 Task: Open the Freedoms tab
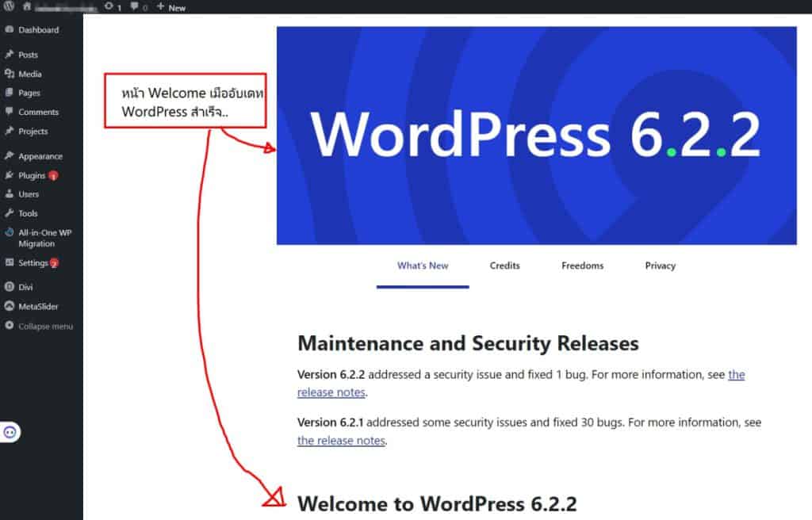(x=583, y=266)
